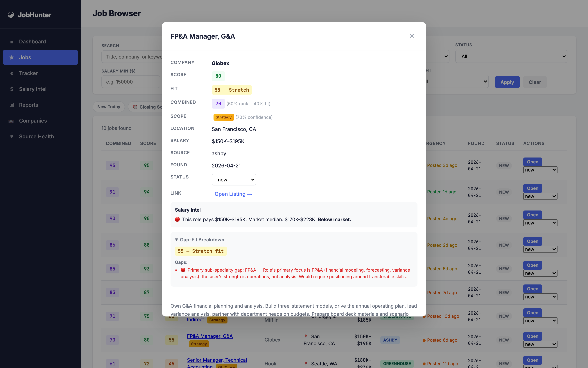Image resolution: width=588 pixels, height=368 pixels.
Task: Open the Hooli job posted 11d ago
Action: pos(532,360)
